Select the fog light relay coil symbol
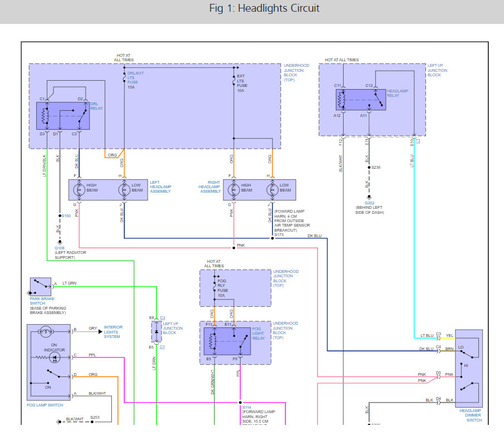 pos(213,341)
